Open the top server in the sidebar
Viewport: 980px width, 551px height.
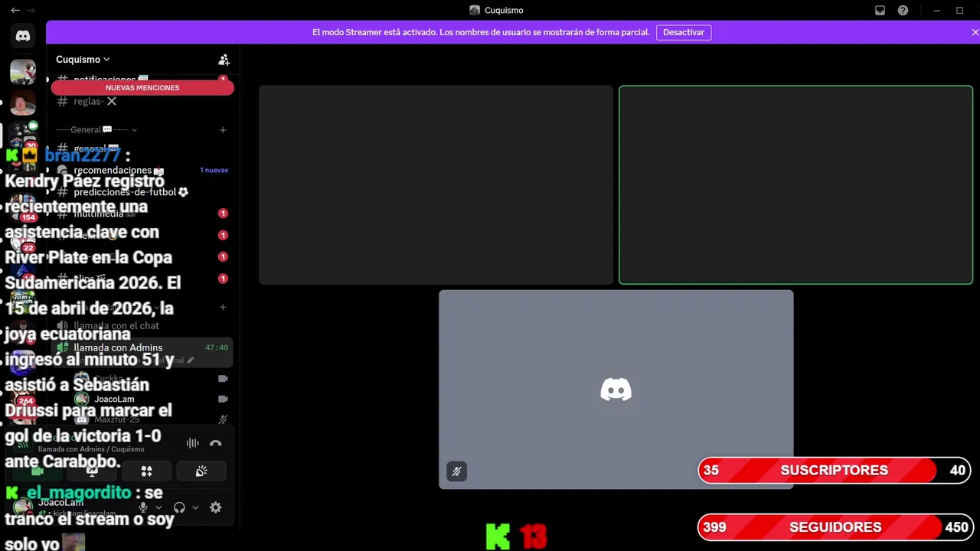point(23,71)
